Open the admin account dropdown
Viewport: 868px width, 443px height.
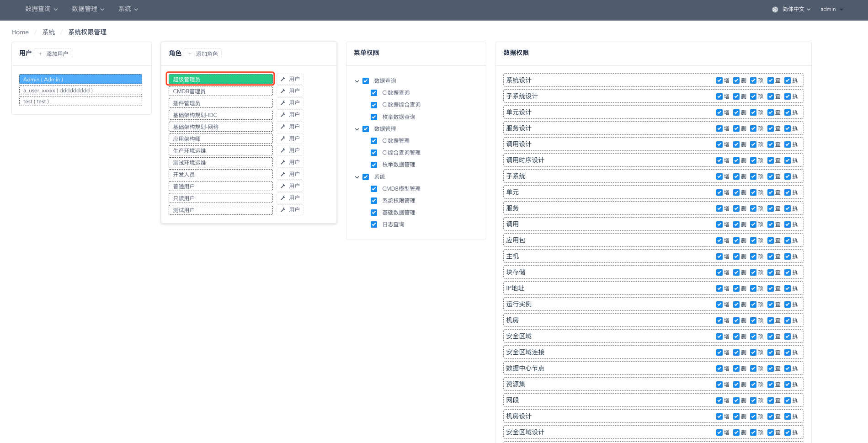click(x=831, y=9)
